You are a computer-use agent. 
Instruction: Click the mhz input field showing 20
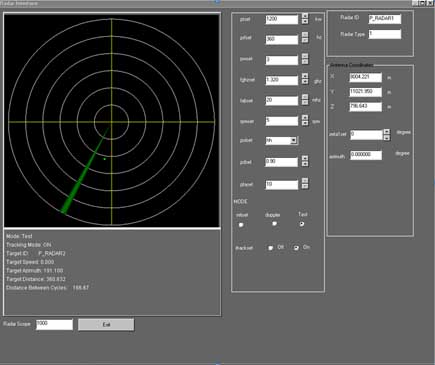[282, 101]
